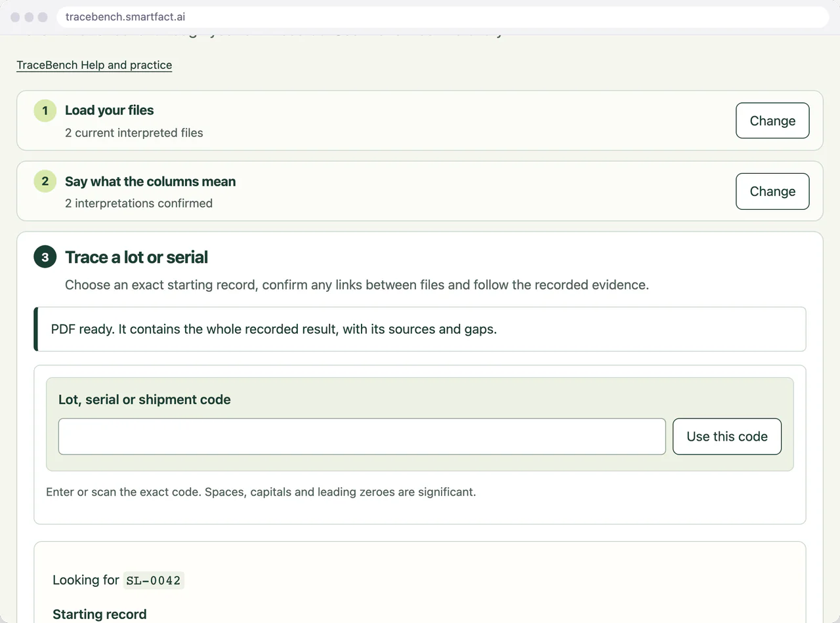The image size is (840, 623).
Task: Click the SL-0042 code label
Action: click(154, 580)
